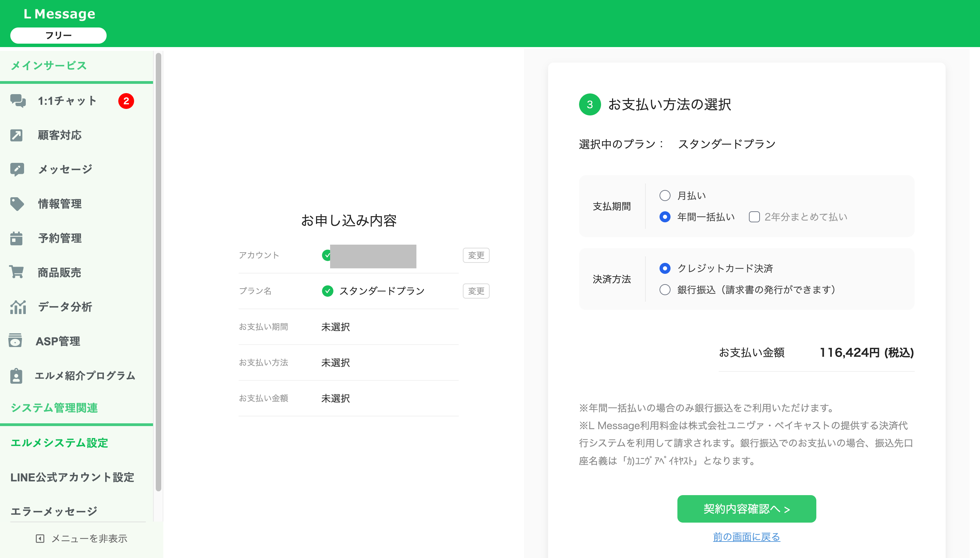Screen dimensions: 980x558
Task: Click 変更 button for プラン名 row
Action: (x=476, y=291)
